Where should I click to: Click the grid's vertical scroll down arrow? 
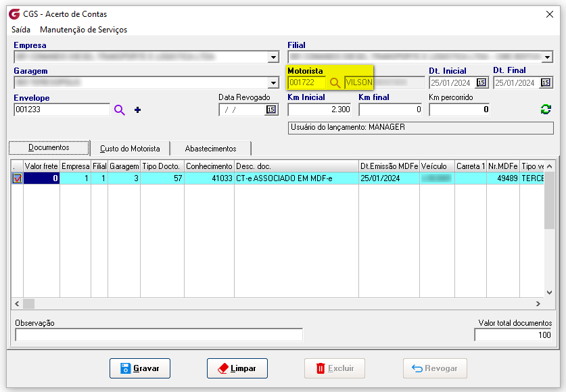(x=549, y=293)
